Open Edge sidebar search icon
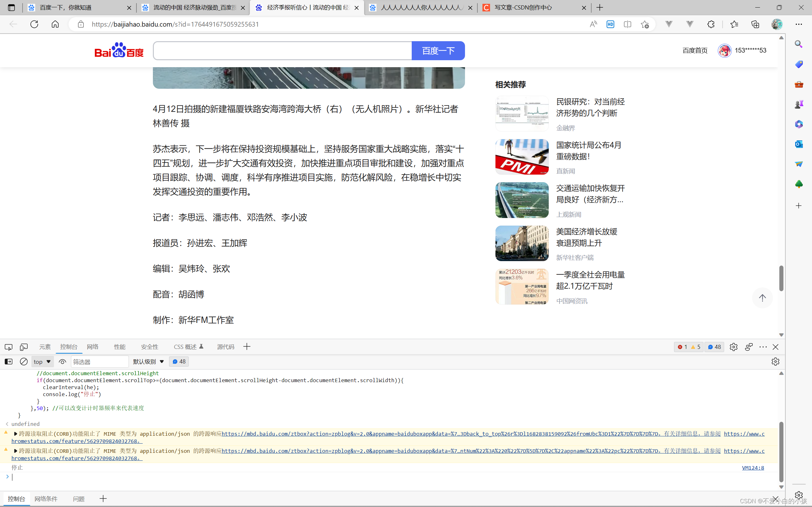Screen dimensions: 812x507 tap(799, 44)
